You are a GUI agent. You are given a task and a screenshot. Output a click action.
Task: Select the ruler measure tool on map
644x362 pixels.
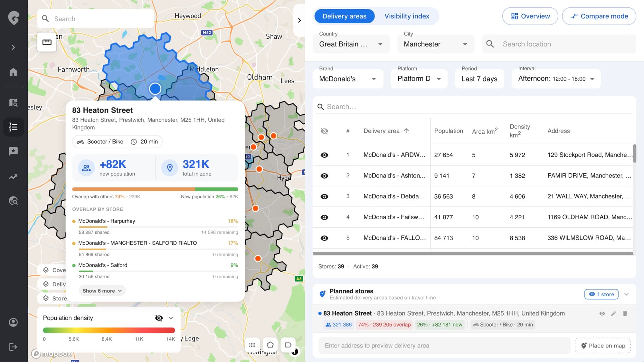(47, 42)
